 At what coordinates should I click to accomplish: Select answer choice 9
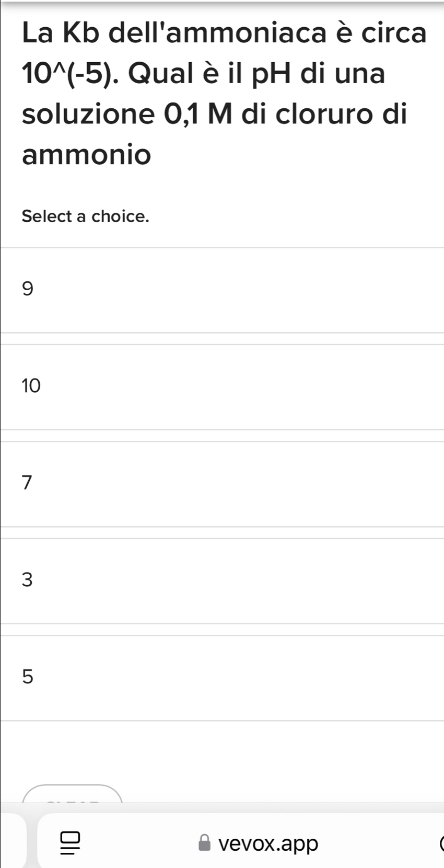[x=222, y=290]
